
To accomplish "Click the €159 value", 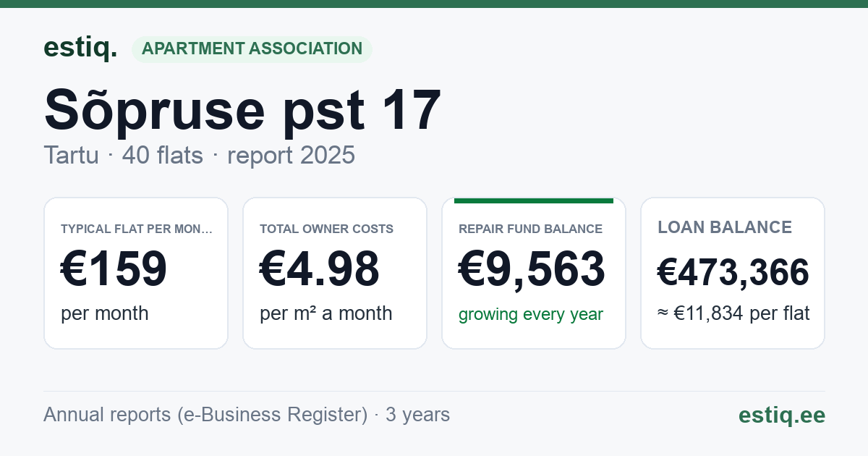I will (x=114, y=269).
